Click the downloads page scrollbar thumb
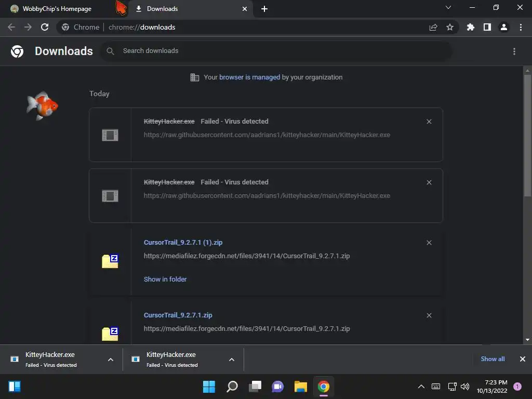Screen dimensions: 532x399 (527, 135)
